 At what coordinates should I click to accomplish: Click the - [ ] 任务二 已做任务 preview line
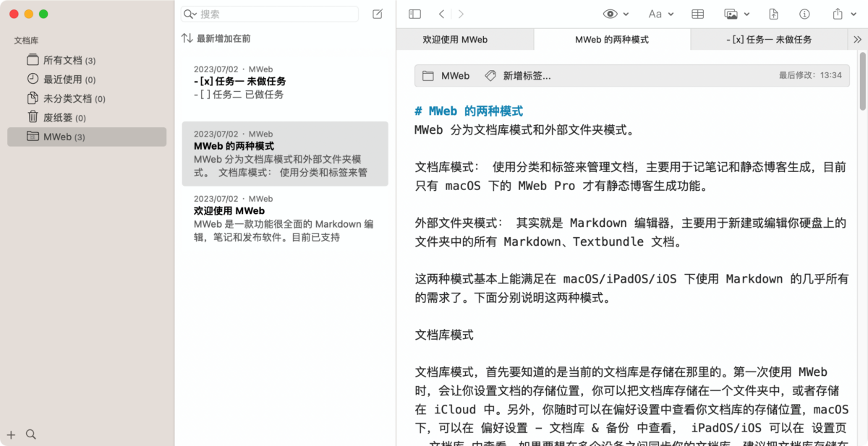pos(239,94)
